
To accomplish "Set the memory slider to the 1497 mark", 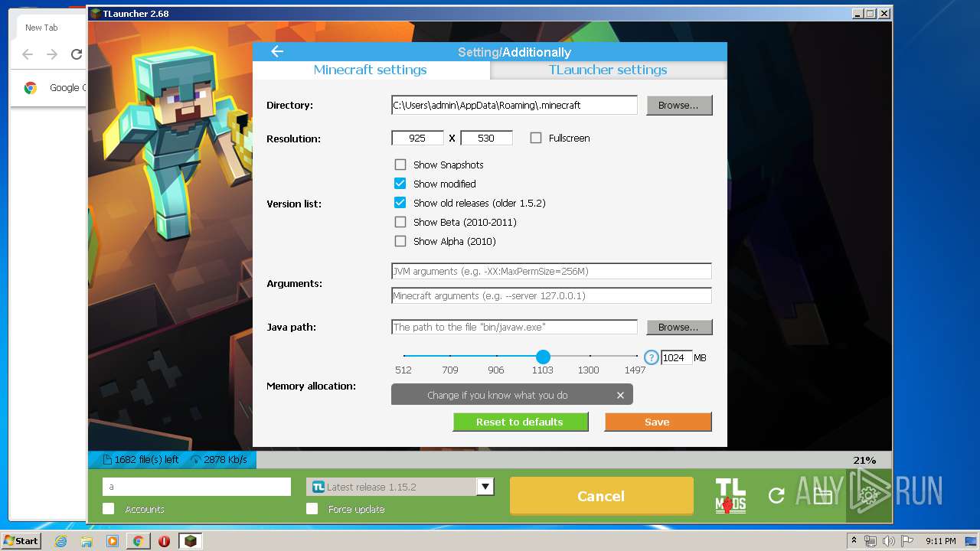I will [636, 356].
